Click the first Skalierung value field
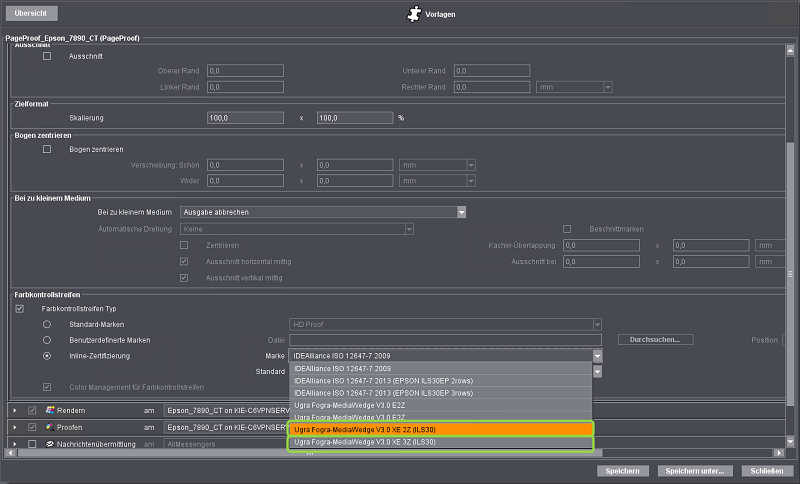The image size is (800, 484). pyautogui.click(x=245, y=118)
